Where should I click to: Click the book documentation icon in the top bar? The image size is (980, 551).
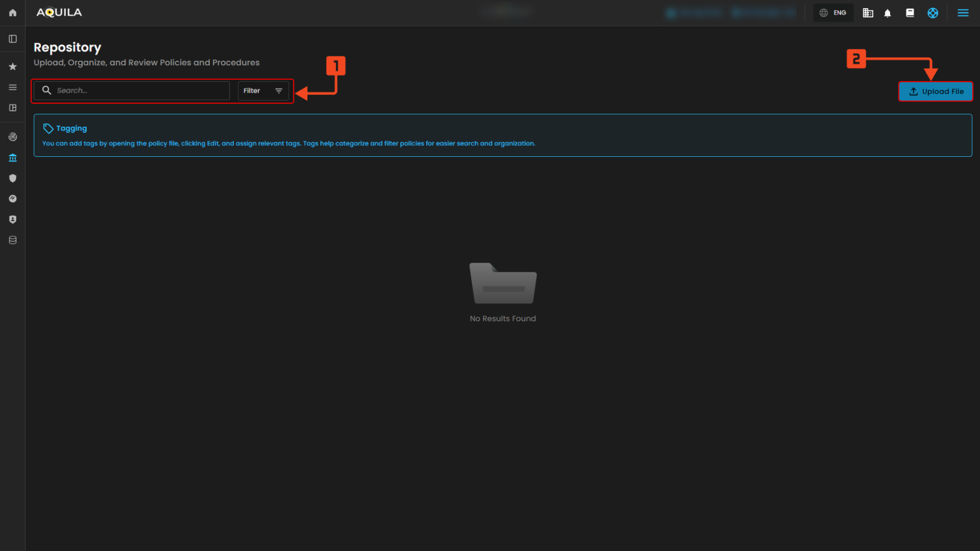[909, 12]
